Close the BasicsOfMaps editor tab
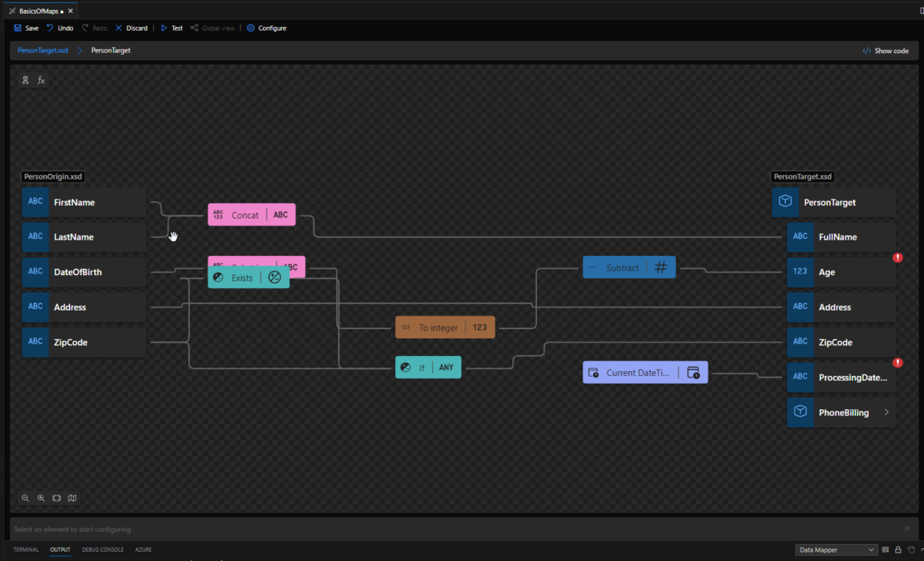 (71, 12)
